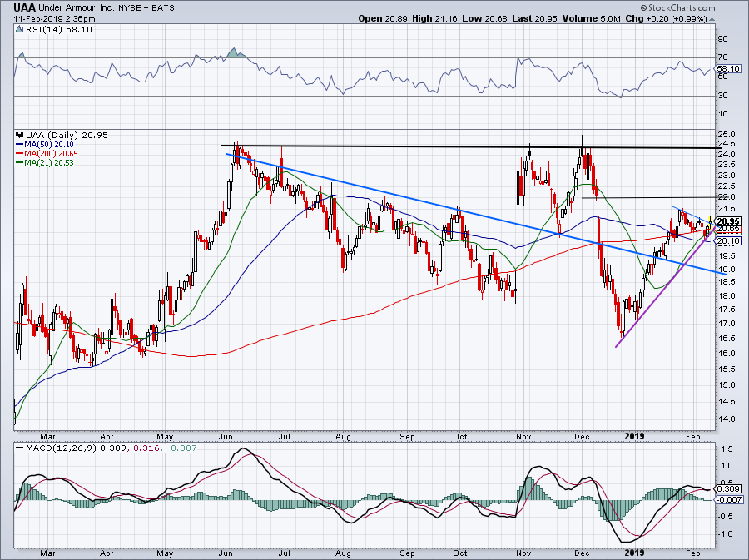The image size is (749, 560).
Task: Click the 19.0 price axis label
Action: tap(726, 270)
